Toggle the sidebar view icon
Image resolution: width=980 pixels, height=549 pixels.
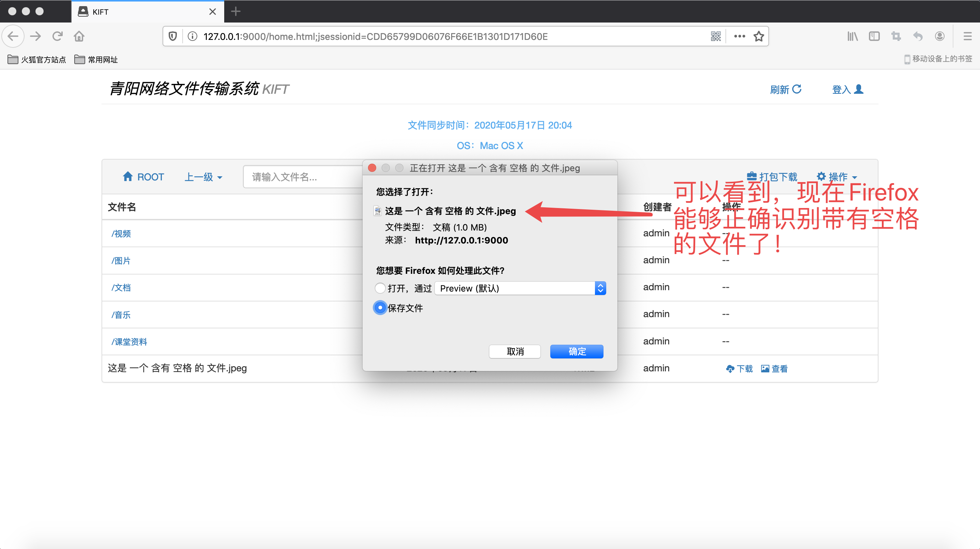[x=874, y=36]
